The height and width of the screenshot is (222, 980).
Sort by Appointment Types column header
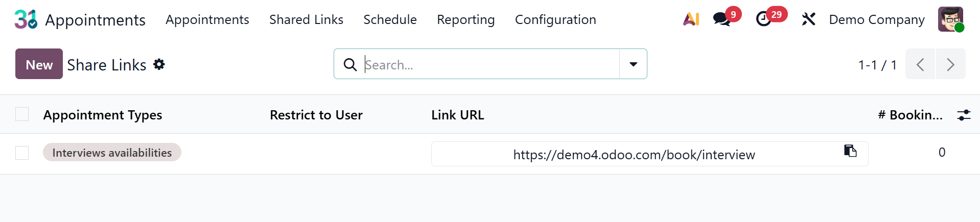pyautogui.click(x=103, y=115)
